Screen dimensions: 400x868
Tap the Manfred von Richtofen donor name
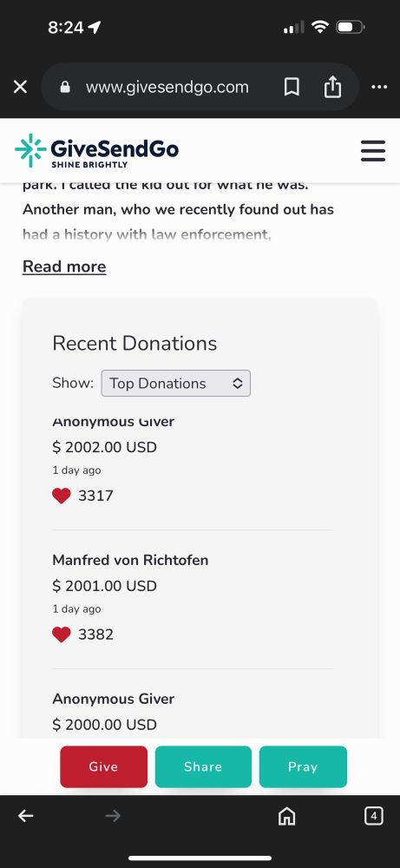(x=130, y=560)
